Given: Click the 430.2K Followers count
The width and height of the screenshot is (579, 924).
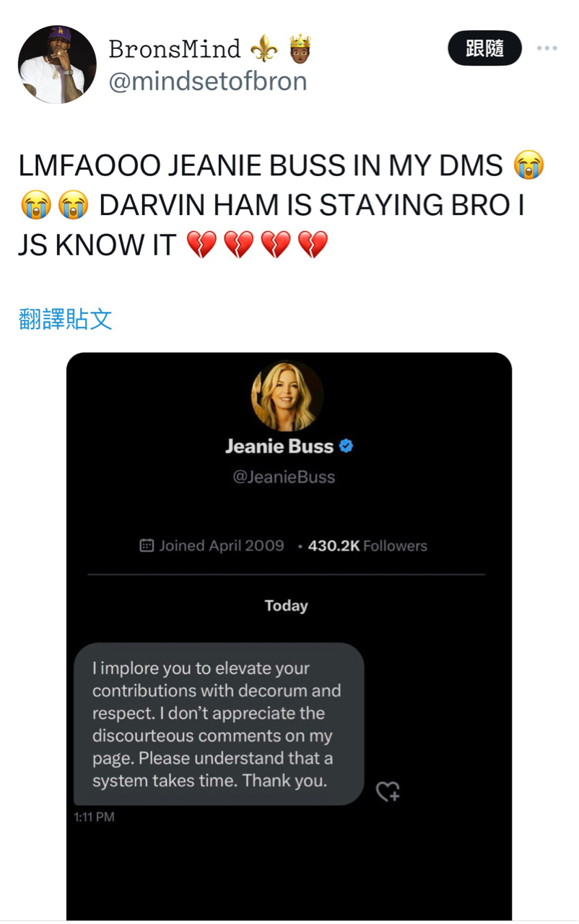Looking at the screenshot, I should [367, 546].
